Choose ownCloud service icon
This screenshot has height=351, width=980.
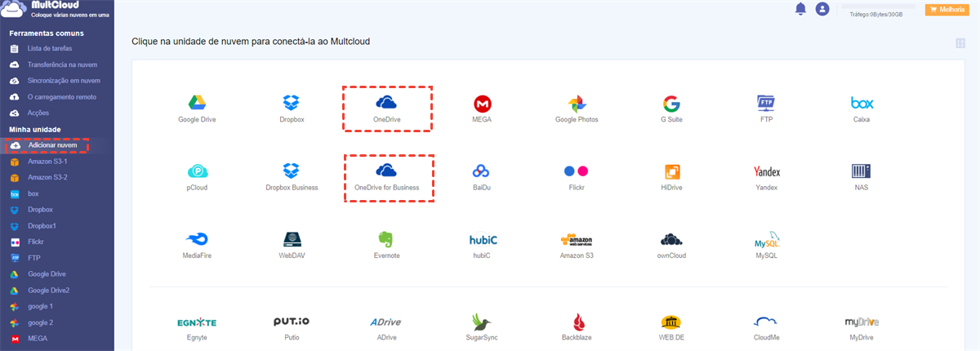[672, 239]
